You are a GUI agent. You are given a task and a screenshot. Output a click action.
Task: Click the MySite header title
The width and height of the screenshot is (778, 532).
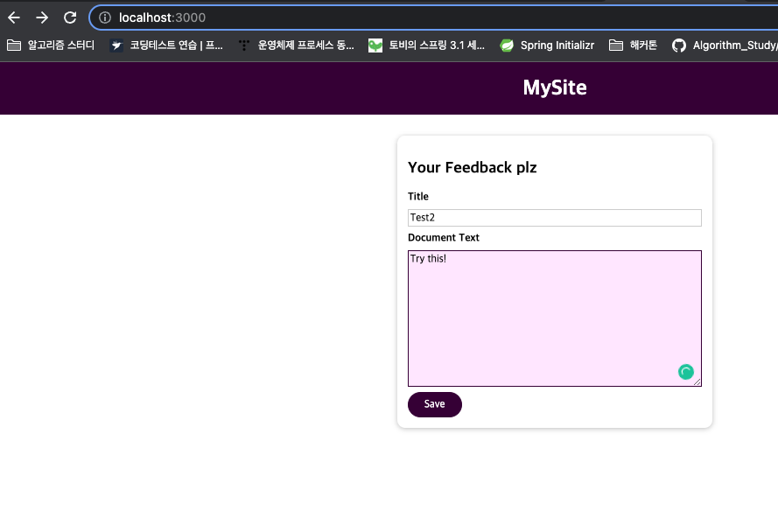555,87
